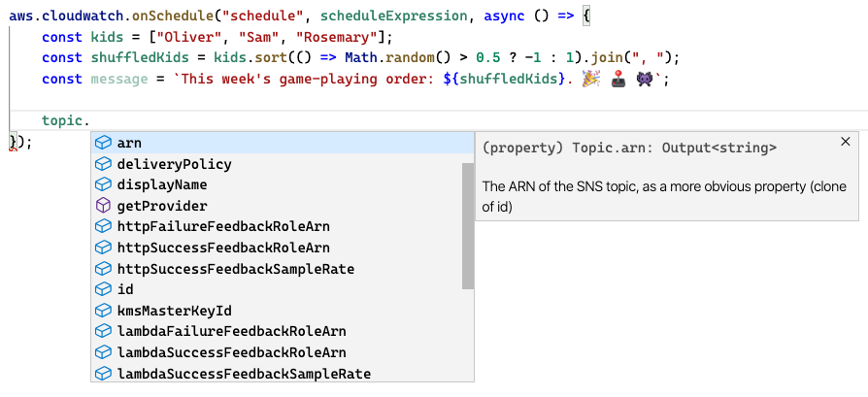Image resolution: width=868 pixels, height=397 pixels.
Task: Click the ${shuffledKids} template expression
Action: coord(502,80)
